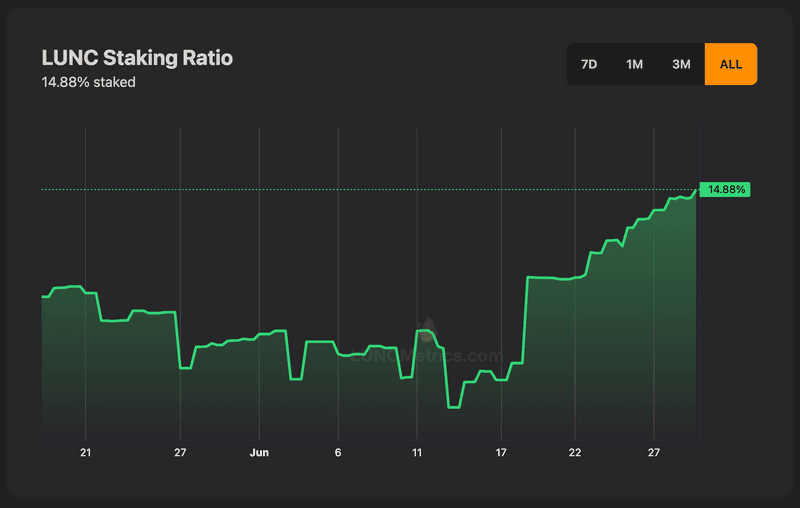Click the 27 label right after 22
The image size is (800, 508).
pos(653,453)
